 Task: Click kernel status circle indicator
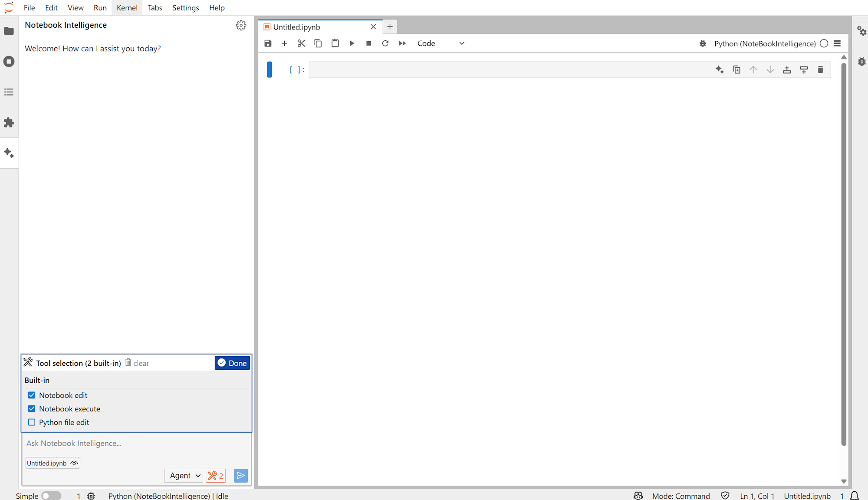824,43
